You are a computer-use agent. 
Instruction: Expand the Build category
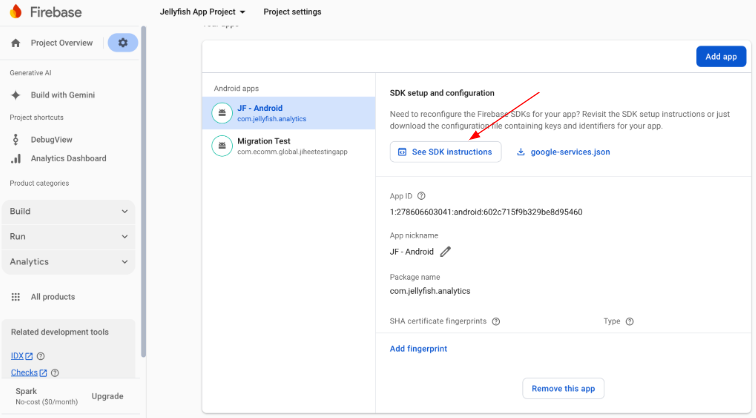tap(68, 211)
